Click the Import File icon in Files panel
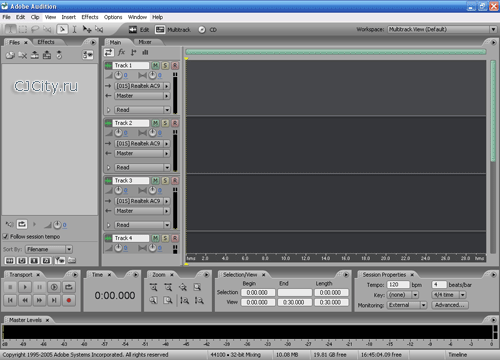Image resolution: width=500 pixels, height=360 pixels. point(10,55)
